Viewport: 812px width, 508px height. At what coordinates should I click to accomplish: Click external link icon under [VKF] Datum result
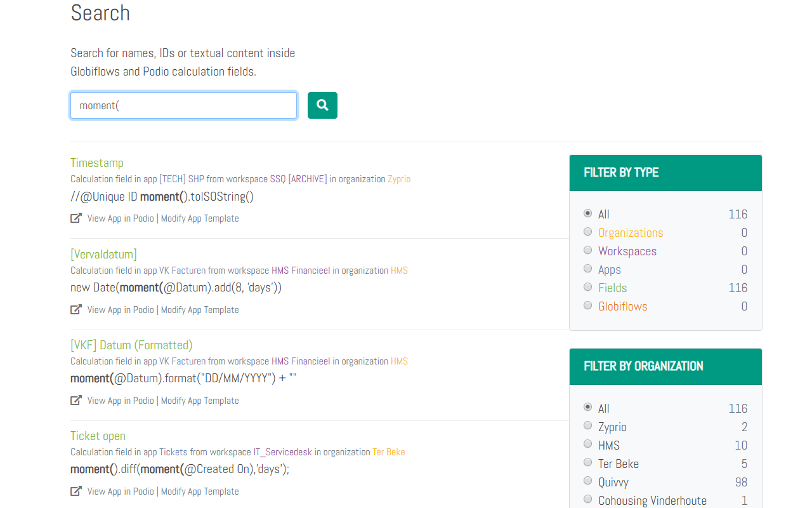76,401
